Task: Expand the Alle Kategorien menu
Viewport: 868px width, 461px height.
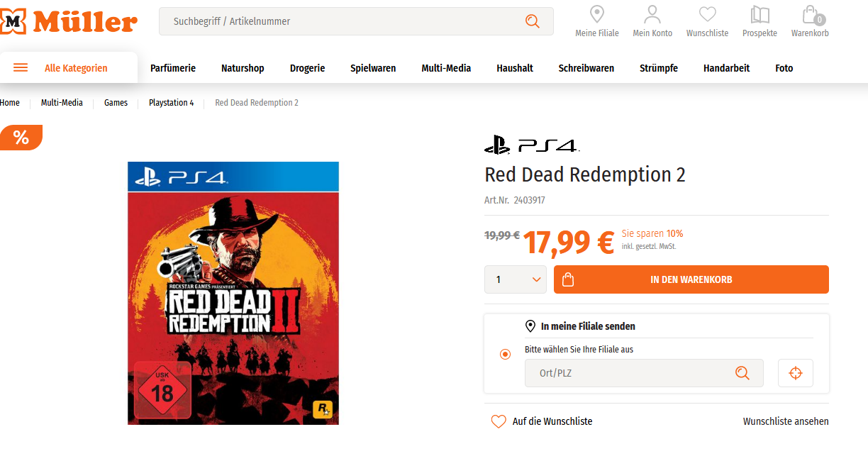Action: coord(68,68)
